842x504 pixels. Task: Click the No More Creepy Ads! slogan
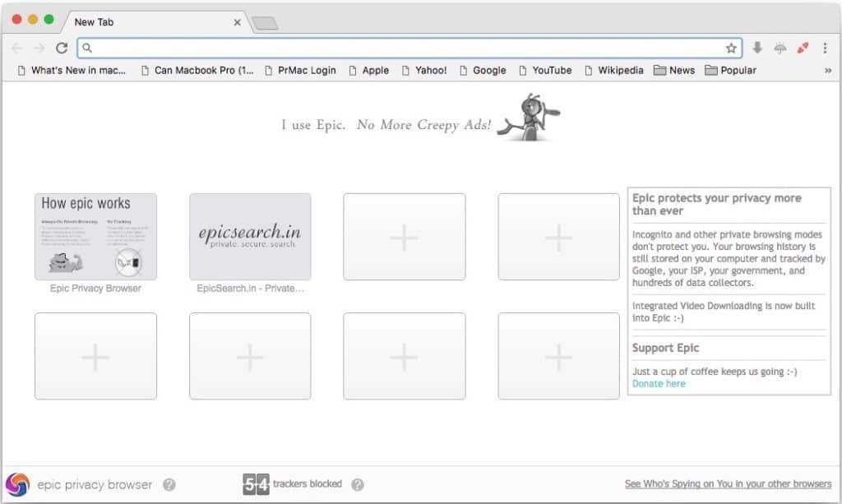[x=423, y=125]
